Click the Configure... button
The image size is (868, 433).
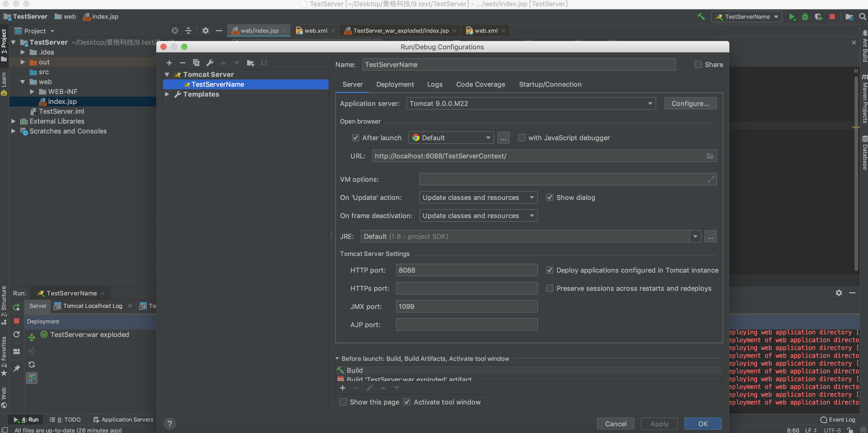690,104
